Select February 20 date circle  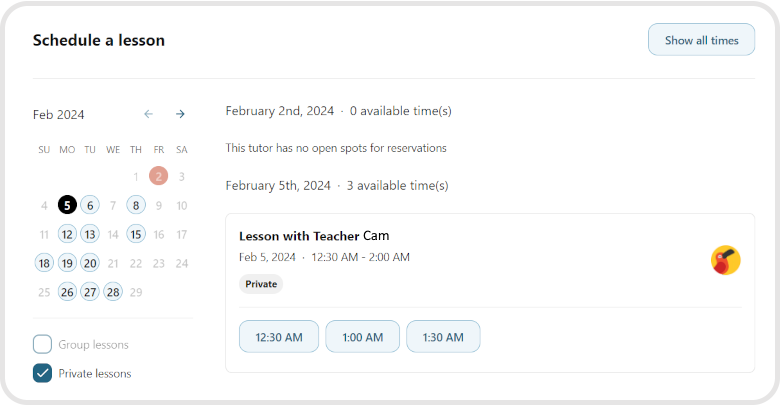pos(90,263)
